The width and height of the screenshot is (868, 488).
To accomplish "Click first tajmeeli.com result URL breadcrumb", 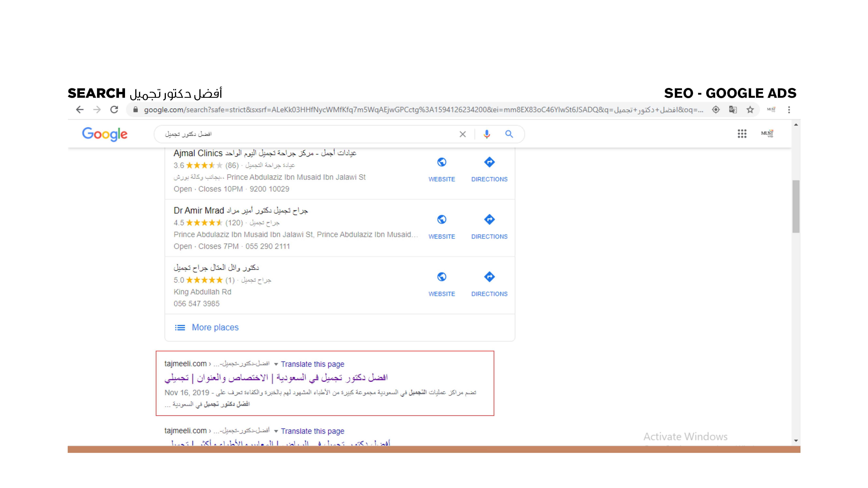I will (217, 364).
